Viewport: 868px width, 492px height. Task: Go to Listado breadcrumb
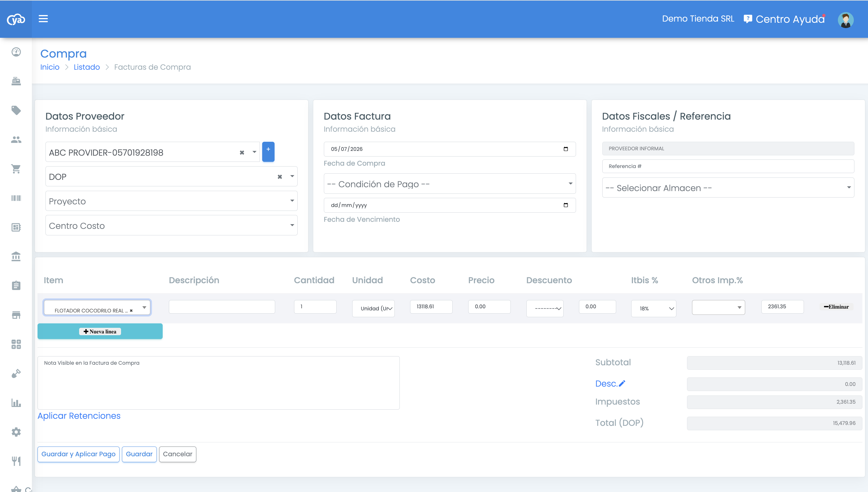[87, 67]
